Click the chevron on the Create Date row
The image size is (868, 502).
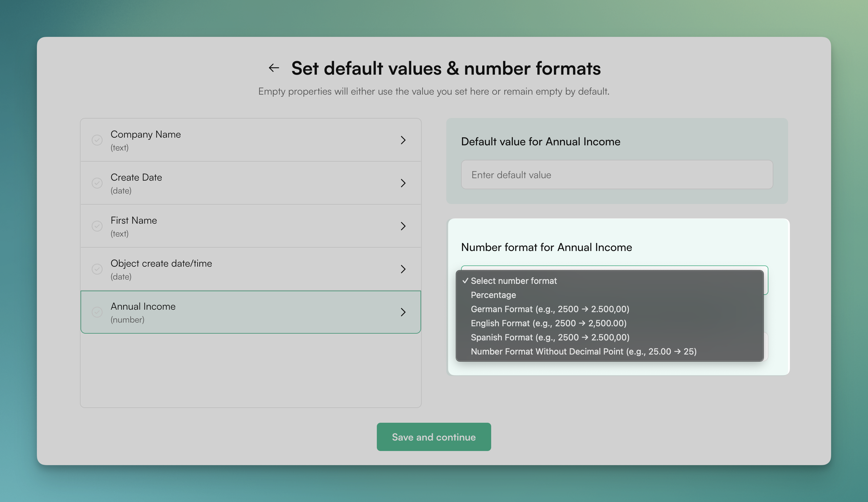pos(403,183)
